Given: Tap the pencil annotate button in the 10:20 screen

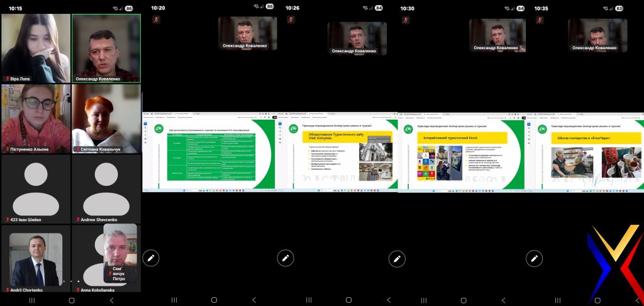Looking at the screenshot, I should pyautogui.click(x=150, y=258).
